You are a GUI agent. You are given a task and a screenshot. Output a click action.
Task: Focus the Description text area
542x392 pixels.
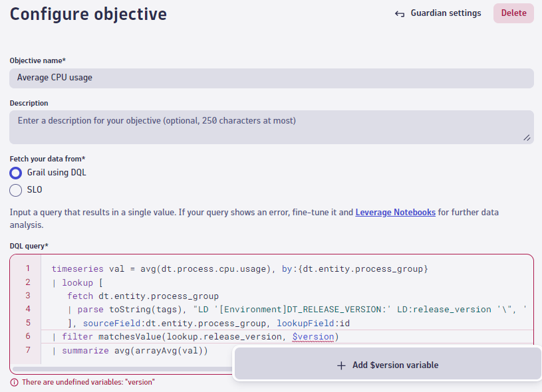[x=271, y=127]
